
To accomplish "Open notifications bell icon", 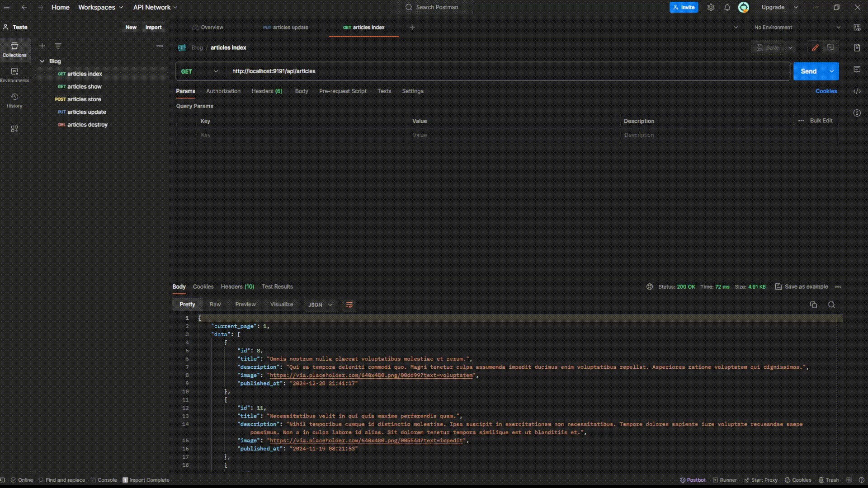I will (x=727, y=7).
